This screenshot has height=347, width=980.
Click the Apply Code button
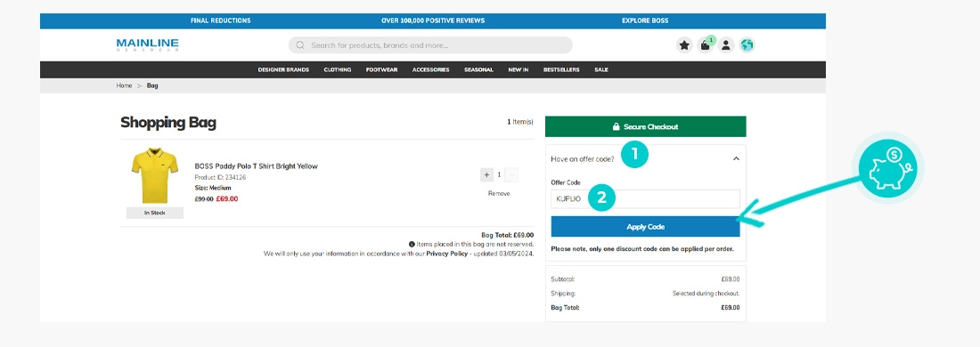646,227
